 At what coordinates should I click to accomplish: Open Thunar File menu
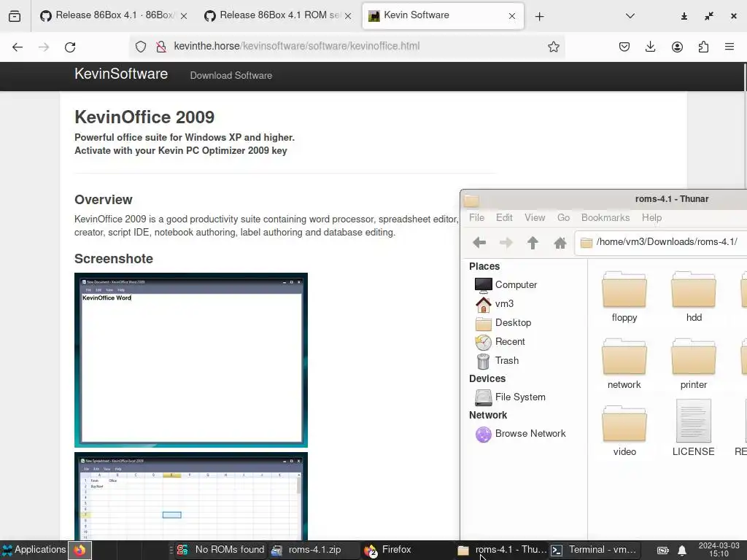pos(476,217)
